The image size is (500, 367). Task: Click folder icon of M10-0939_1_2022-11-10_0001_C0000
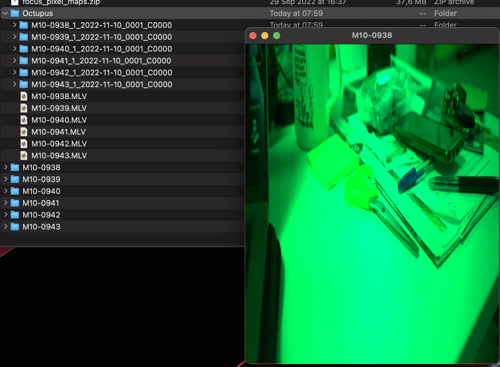click(x=24, y=37)
